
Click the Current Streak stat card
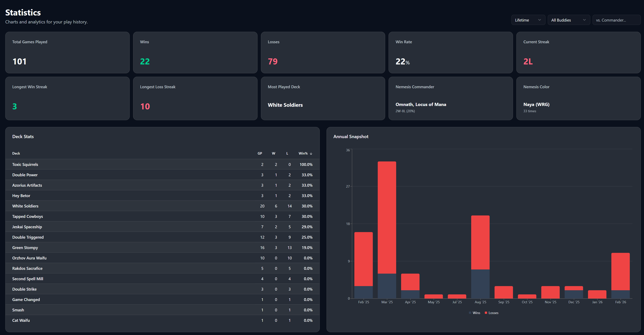point(578,53)
